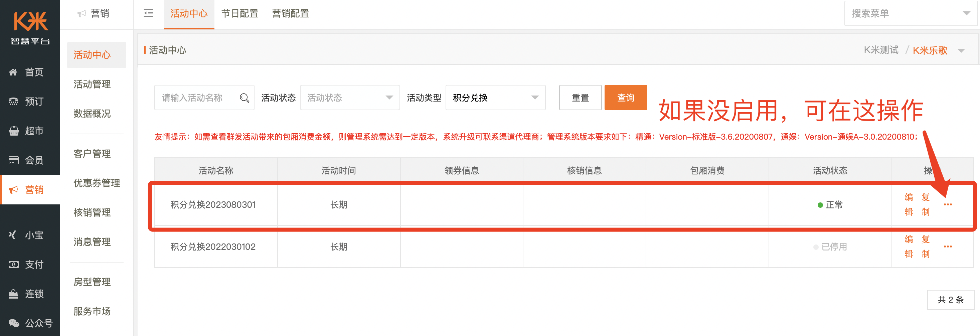The width and height of the screenshot is (980, 336).
Task: Open 预订 booking icon in sidebar
Action: (x=13, y=101)
